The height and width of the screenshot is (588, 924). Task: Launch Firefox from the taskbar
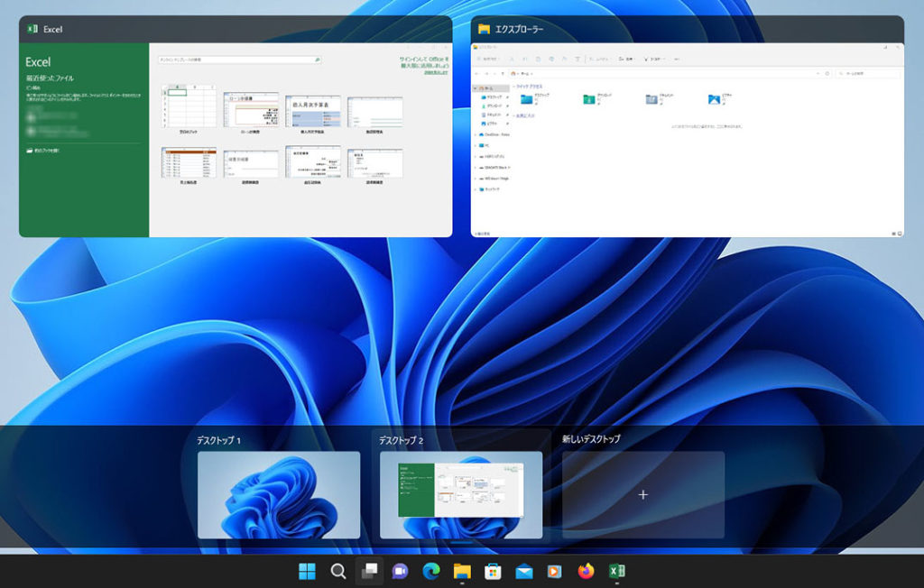pyautogui.click(x=587, y=571)
